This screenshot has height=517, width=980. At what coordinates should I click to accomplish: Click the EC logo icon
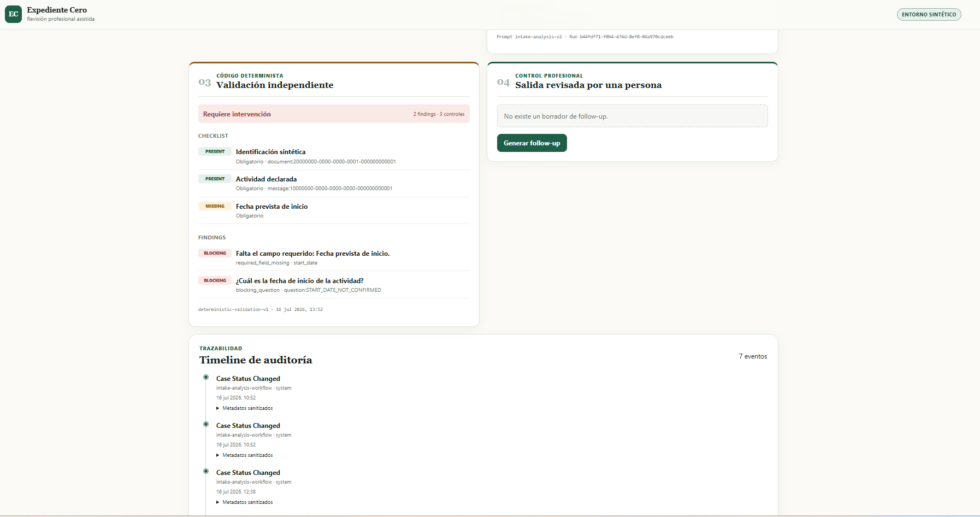coord(14,14)
